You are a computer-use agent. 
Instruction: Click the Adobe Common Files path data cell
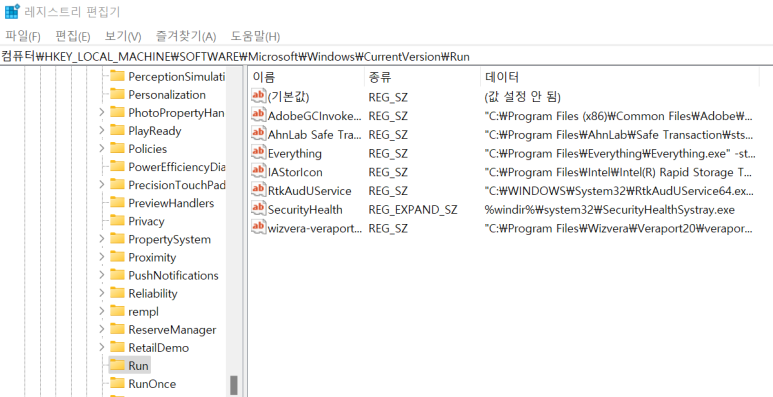(x=619, y=116)
